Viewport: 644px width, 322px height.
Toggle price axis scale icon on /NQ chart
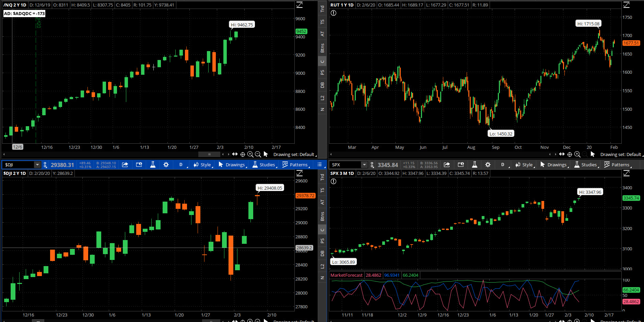point(300,5)
